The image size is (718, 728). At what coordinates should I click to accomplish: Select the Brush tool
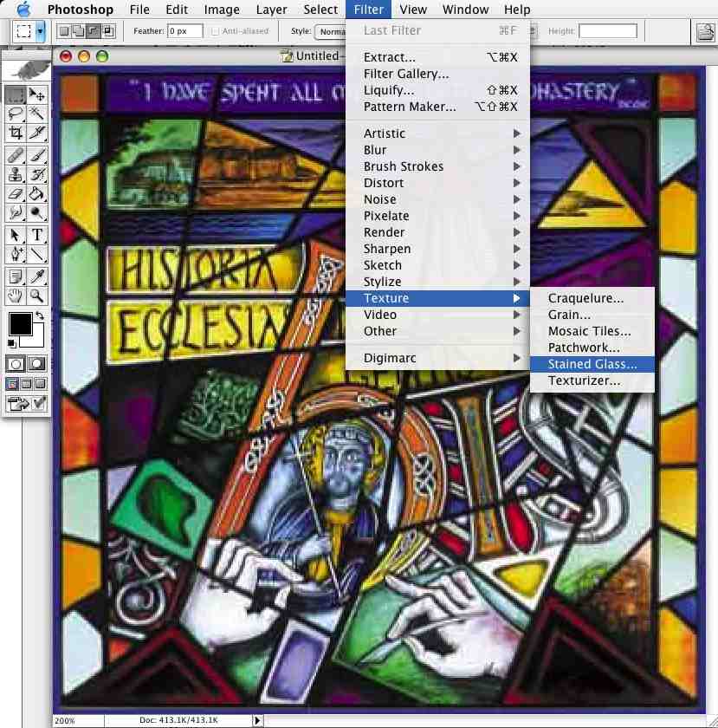36,155
